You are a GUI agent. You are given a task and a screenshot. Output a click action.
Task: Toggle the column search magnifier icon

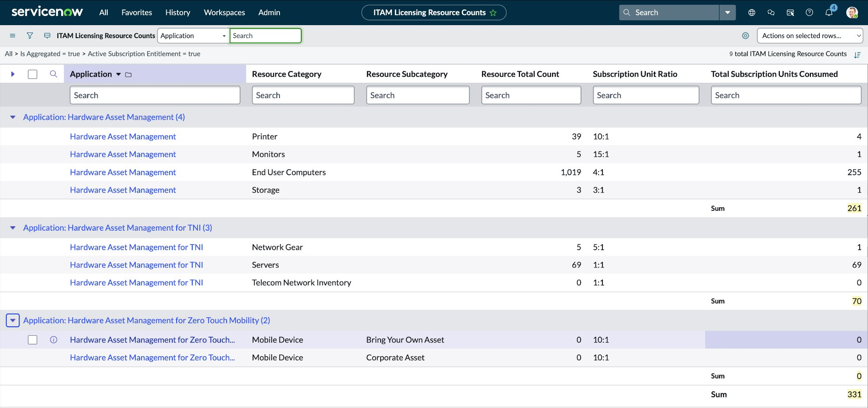pyautogui.click(x=53, y=74)
